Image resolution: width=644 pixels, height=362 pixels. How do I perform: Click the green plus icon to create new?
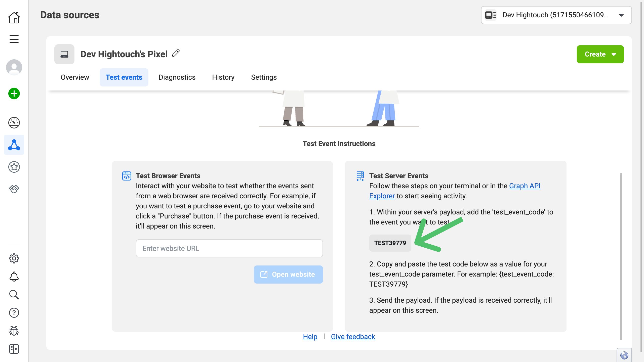pyautogui.click(x=14, y=93)
